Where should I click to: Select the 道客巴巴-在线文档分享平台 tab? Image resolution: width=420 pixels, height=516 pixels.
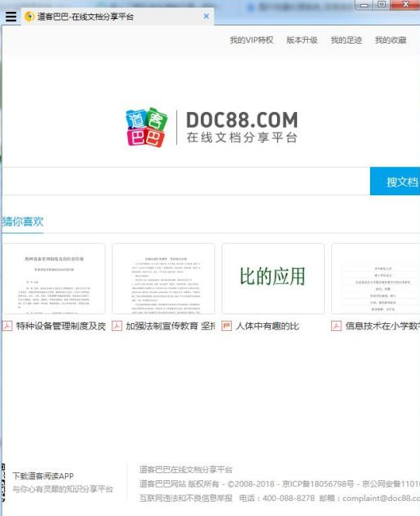tap(118, 17)
